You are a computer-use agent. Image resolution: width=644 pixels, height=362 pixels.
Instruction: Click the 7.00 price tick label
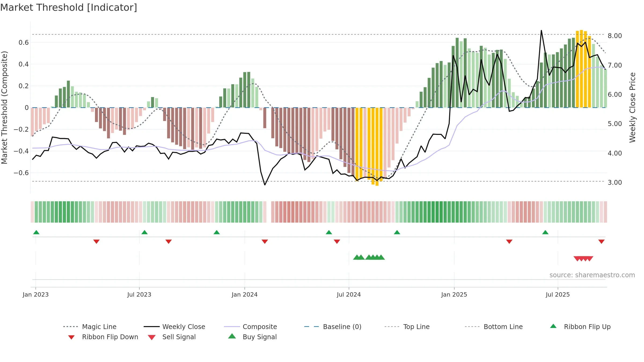point(615,65)
